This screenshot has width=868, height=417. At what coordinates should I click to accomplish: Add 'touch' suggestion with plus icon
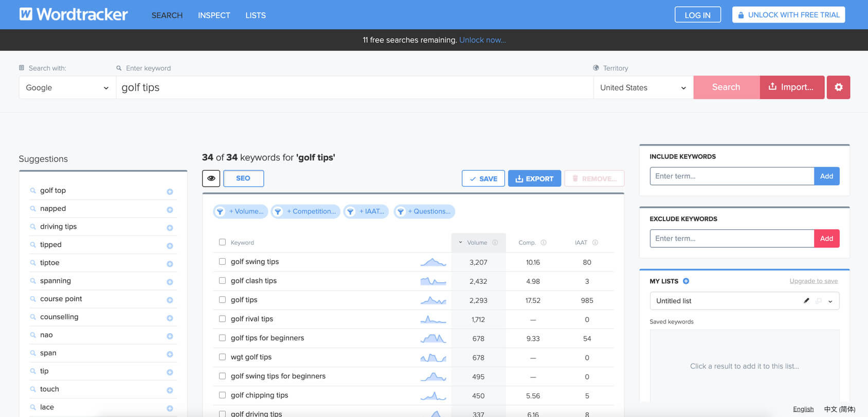click(x=170, y=390)
